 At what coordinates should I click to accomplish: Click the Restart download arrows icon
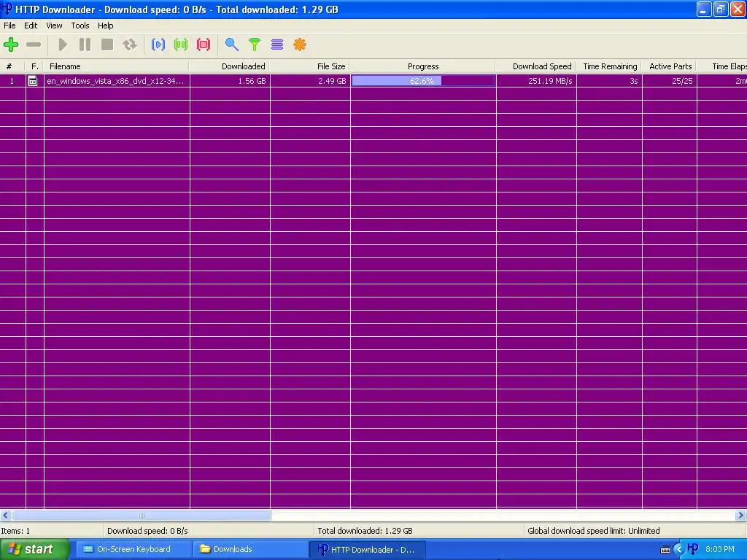tap(130, 44)
